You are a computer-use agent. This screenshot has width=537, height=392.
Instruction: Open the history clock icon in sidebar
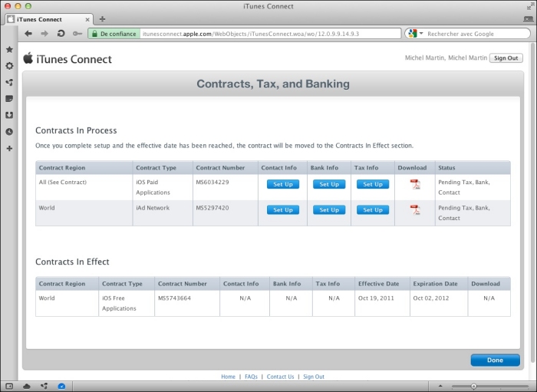point(9,131)
